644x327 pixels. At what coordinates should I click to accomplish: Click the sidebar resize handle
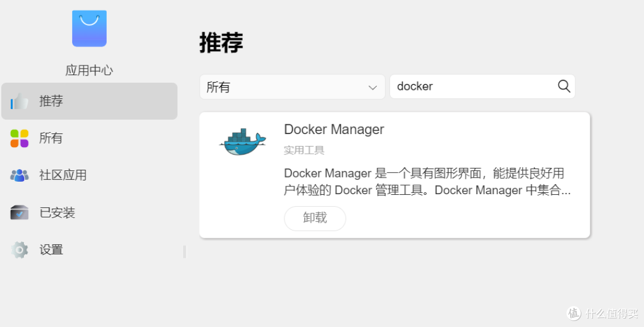click(185, 251)
